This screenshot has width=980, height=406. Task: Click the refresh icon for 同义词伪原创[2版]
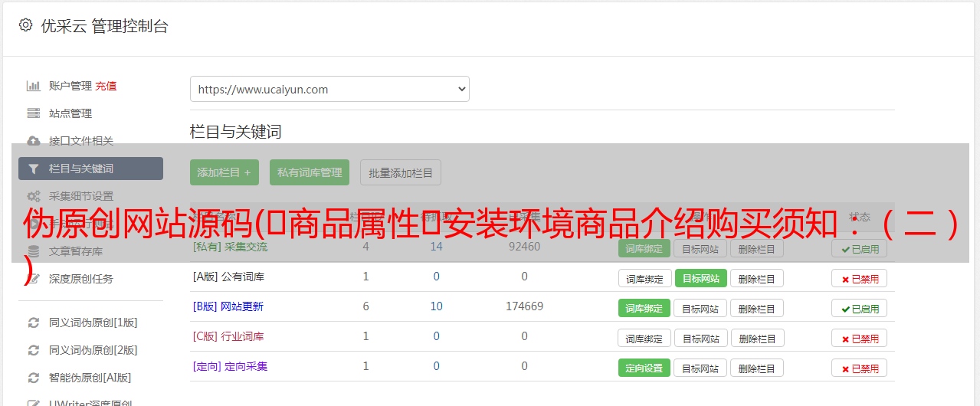coord(34,350)
